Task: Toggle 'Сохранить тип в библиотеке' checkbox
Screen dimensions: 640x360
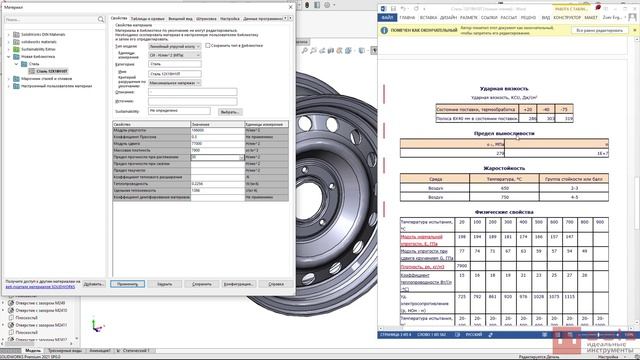Action: click(208, 46)
